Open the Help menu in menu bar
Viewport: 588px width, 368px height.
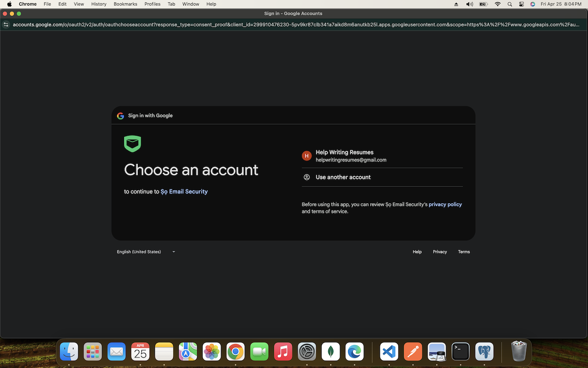[x=211, y=4]
